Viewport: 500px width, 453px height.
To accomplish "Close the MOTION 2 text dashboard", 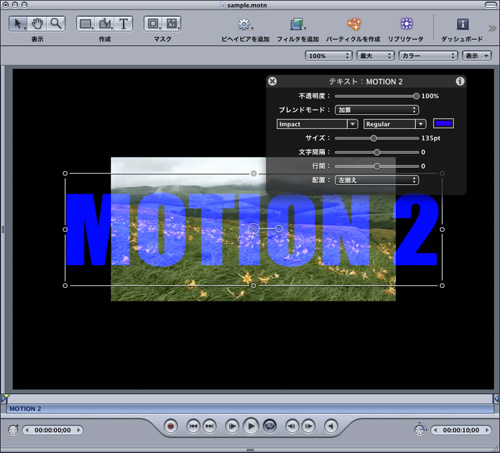I will click(272, 81).
